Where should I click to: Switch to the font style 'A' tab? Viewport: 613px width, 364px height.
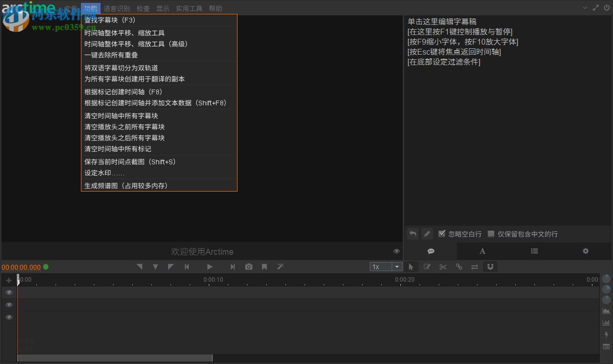tap(482, 251)
